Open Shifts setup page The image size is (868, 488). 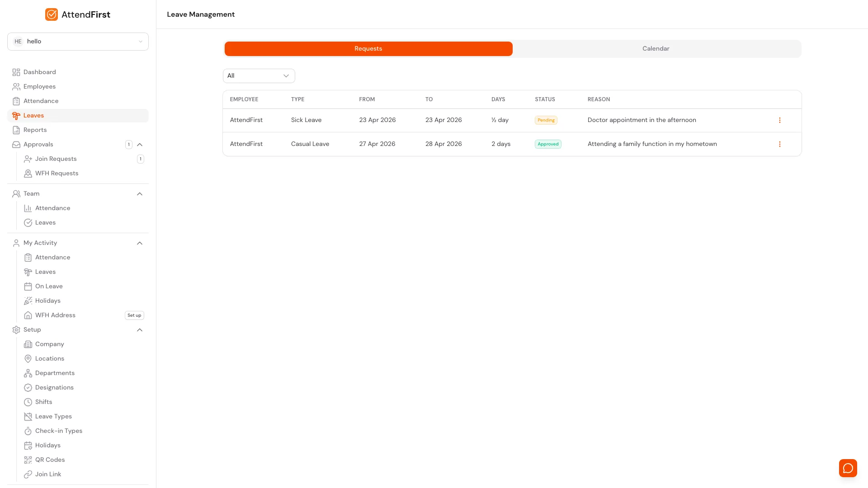[x=84, y=402]
